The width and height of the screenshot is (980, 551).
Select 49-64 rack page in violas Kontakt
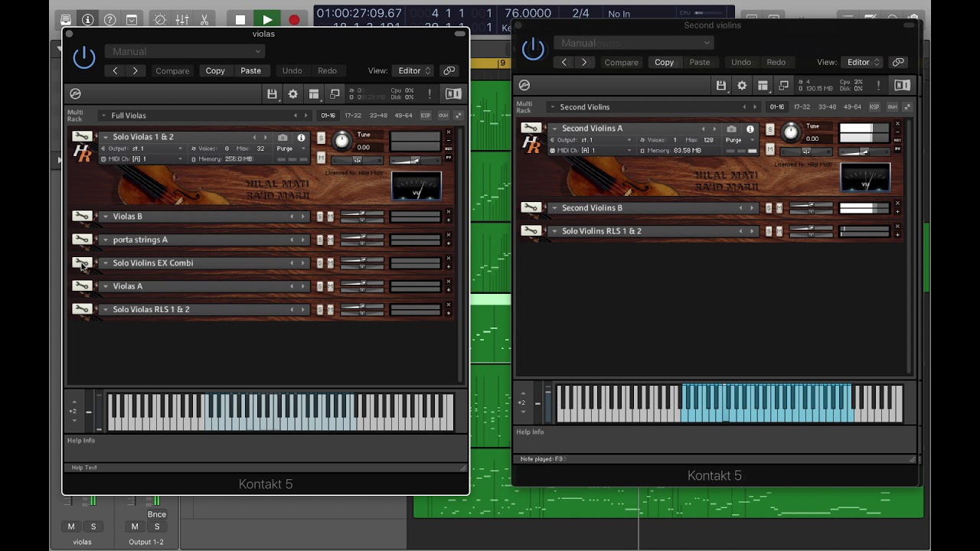click(403, 116)
